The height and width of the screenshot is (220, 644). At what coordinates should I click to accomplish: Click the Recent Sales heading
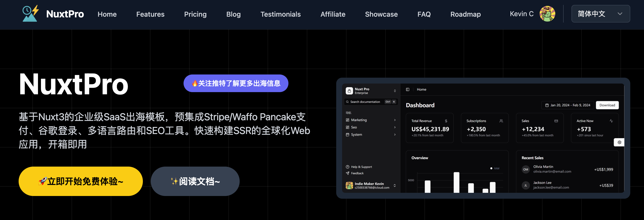click(533, 158)
